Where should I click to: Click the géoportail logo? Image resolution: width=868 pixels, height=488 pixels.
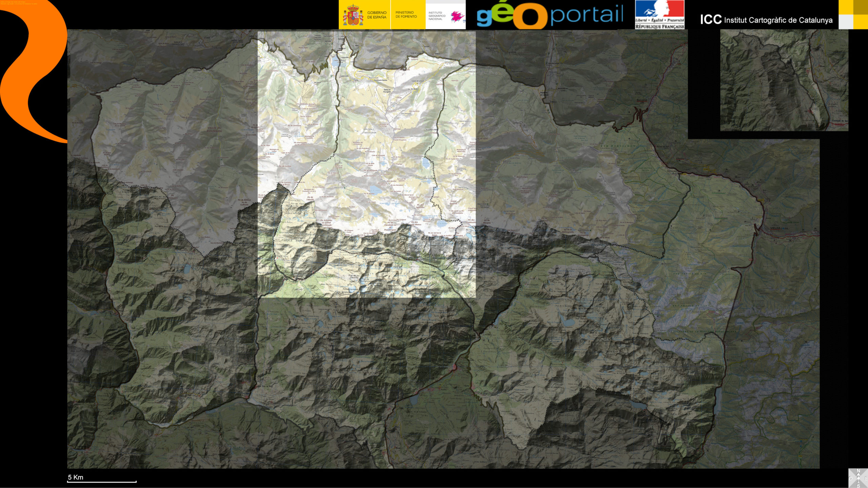(x=550, y=15)
